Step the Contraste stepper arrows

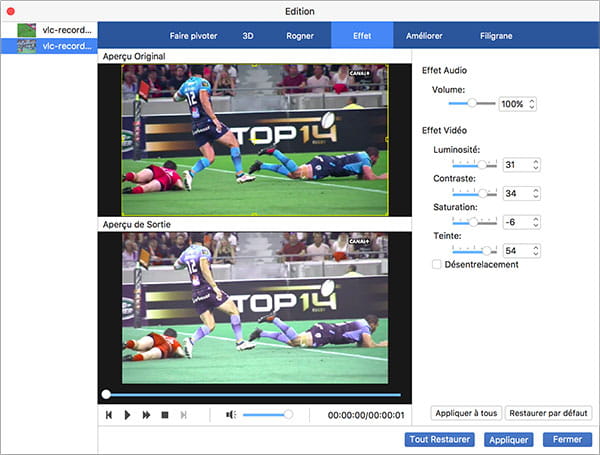point(536,193)
